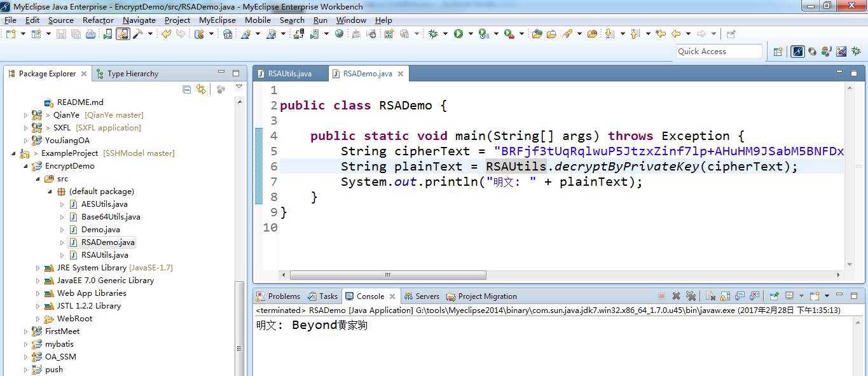
Task: Run the program with green Run button
Action: (x=458, y=34)
